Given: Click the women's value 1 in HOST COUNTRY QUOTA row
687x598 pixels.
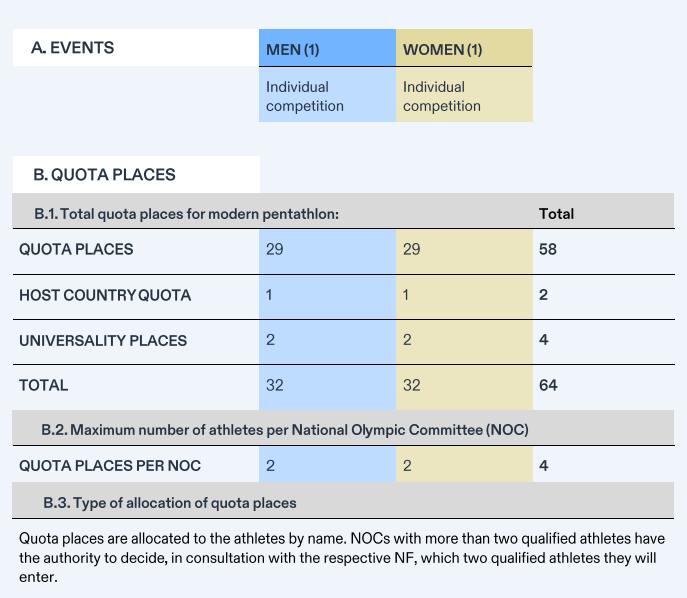Looking at the screenshot, I should point(406,295).
